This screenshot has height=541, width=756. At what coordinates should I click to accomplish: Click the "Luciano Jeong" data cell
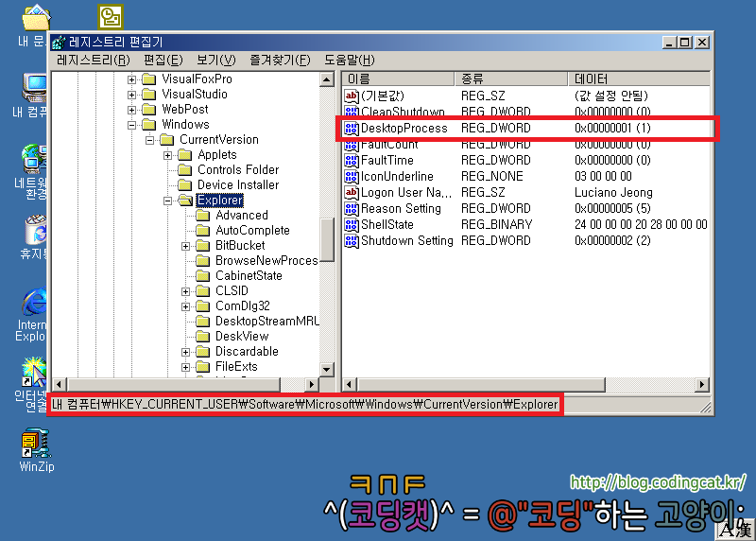pos(613,193)
